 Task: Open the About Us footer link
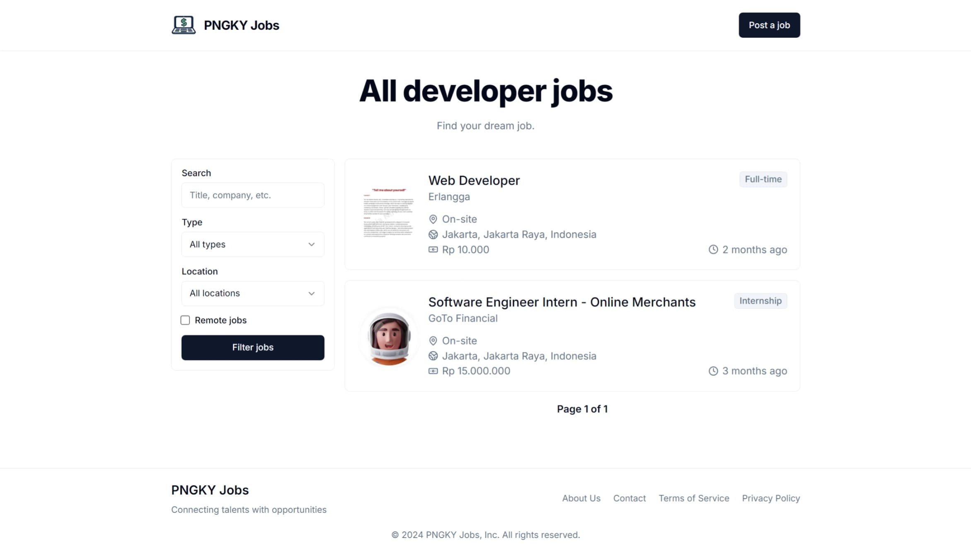(581, 498)
